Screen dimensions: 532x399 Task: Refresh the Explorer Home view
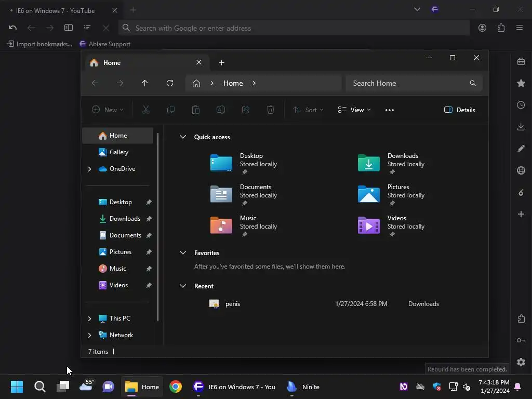(x=170, y=83)
